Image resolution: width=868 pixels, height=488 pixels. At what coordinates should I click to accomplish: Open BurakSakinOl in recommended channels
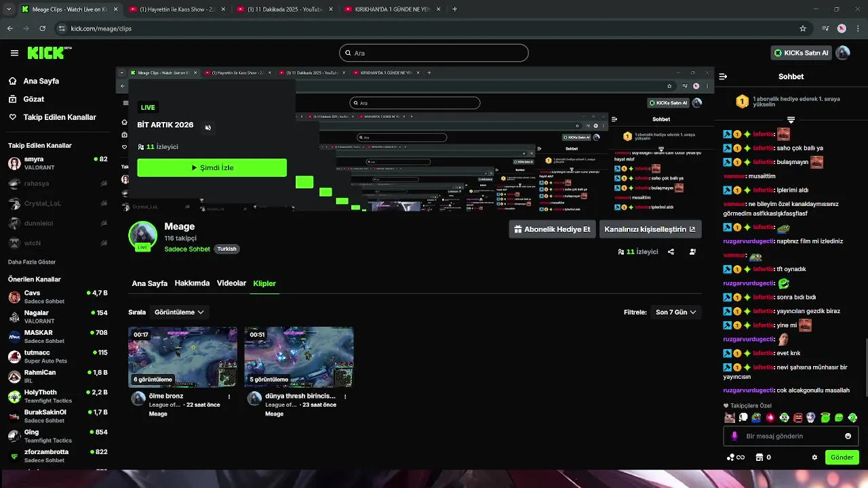coord(58,416)
